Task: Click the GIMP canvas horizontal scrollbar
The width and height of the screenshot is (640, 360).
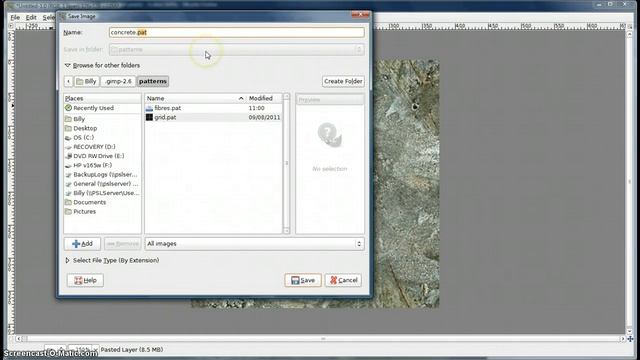Action: [320, 339]
